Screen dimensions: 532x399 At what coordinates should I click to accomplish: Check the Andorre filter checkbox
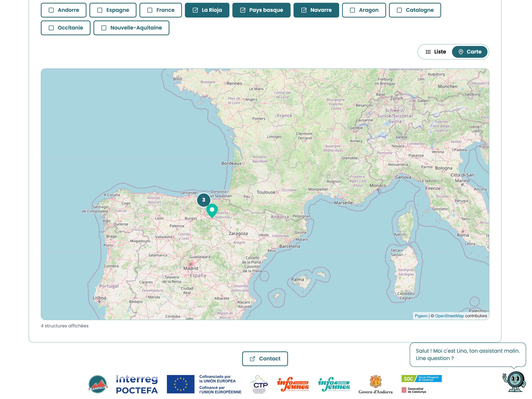coord(64,10)
